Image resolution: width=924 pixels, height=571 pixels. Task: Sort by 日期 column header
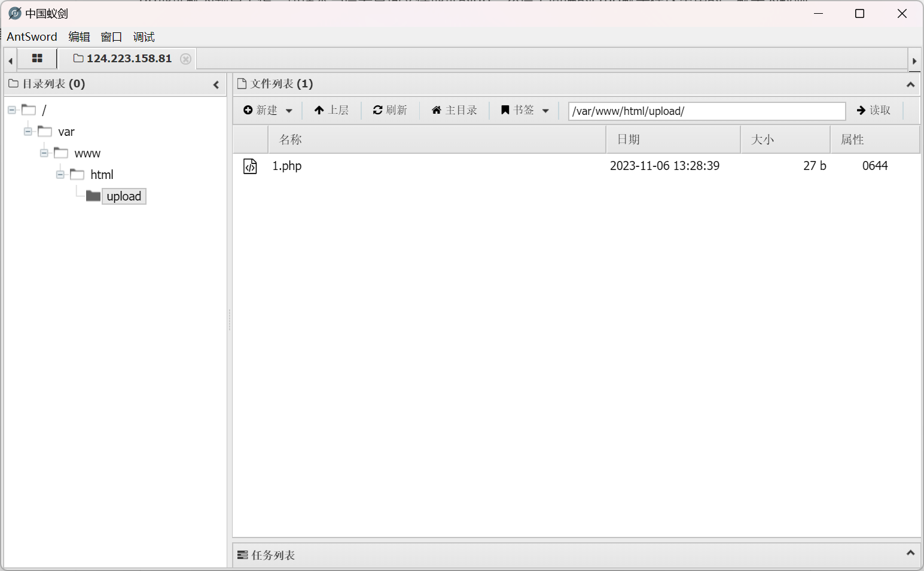tap(673, 139)
